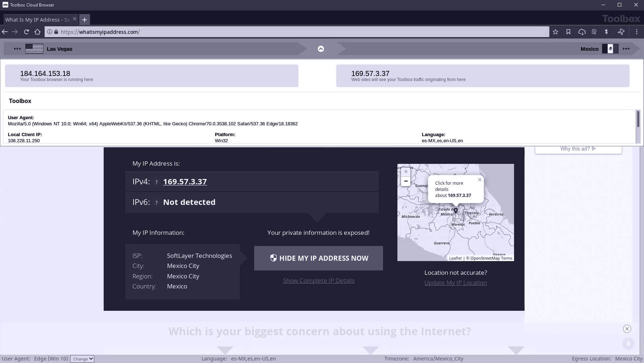644x363 pixels.
Task: Open the Leaflet attribution link
Action: pyautogui.click(x=455, y=258)
